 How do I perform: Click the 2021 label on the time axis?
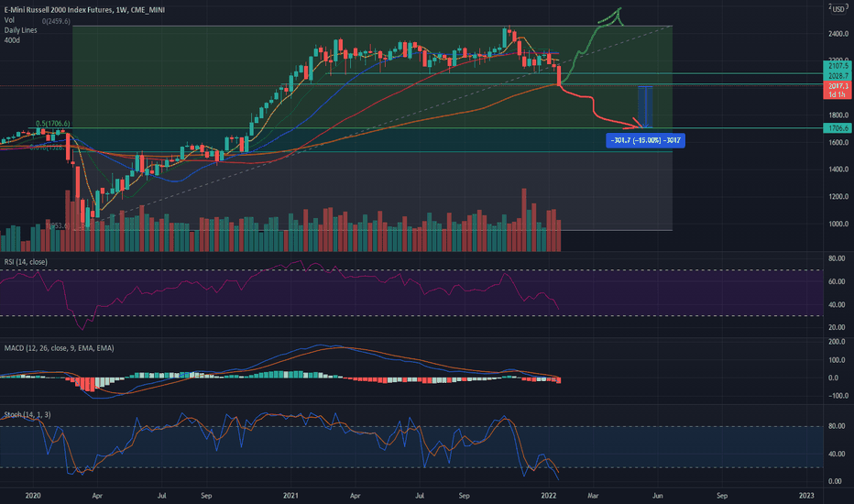[x=290, y=496]
